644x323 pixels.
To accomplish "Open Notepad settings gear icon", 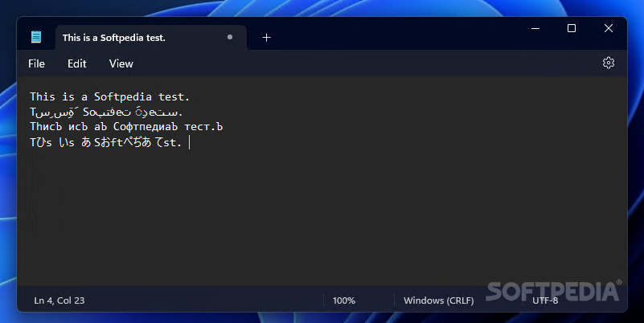I will tap(609, 63).
